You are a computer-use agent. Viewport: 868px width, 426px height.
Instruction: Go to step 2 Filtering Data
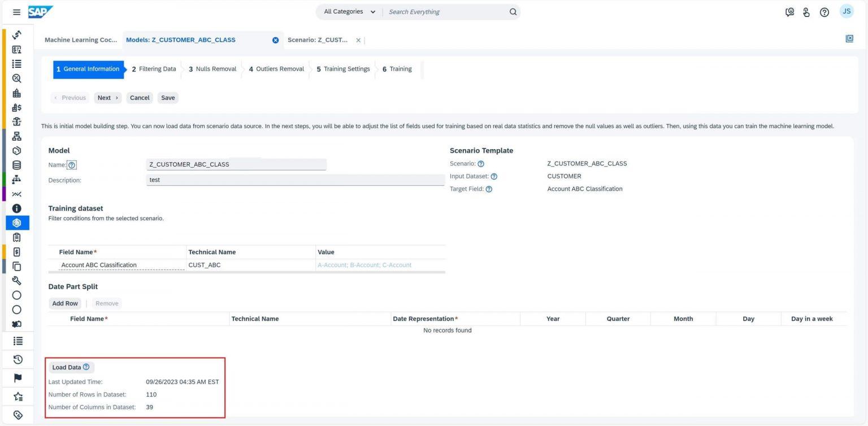[x=153, y=68]
